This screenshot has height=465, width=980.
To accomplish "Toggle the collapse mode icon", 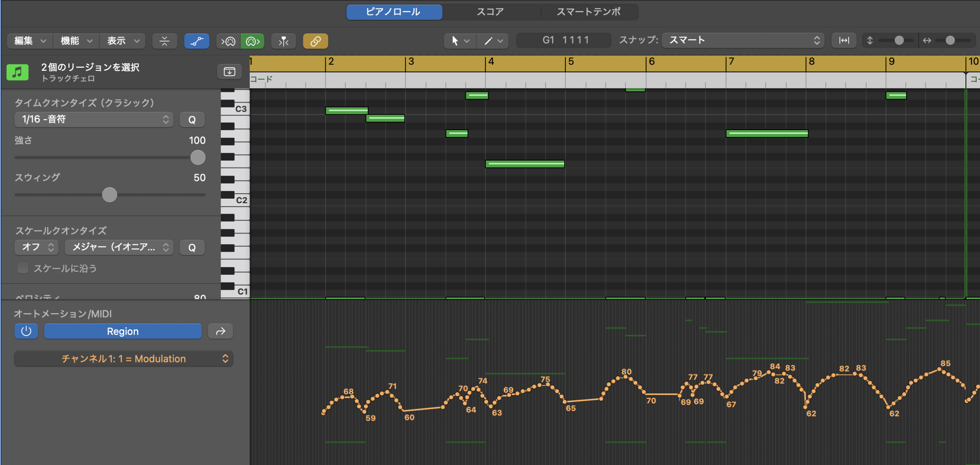I will coord(165,41).
